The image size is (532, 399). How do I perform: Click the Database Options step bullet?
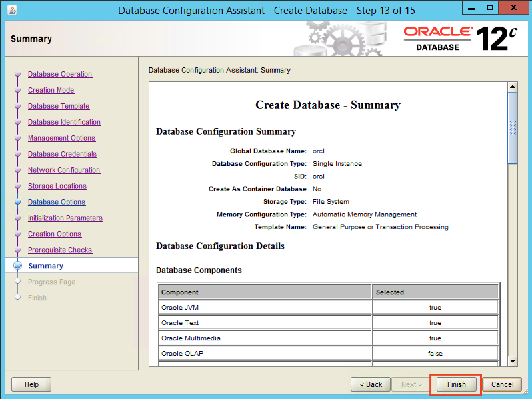point(18,202)
